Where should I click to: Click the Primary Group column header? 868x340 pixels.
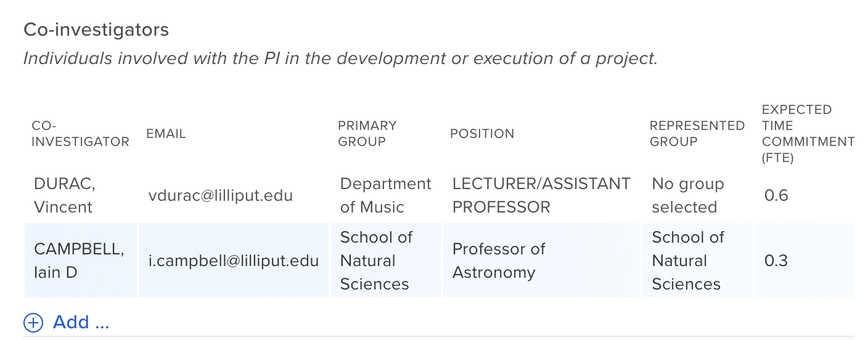coord(367,134)
